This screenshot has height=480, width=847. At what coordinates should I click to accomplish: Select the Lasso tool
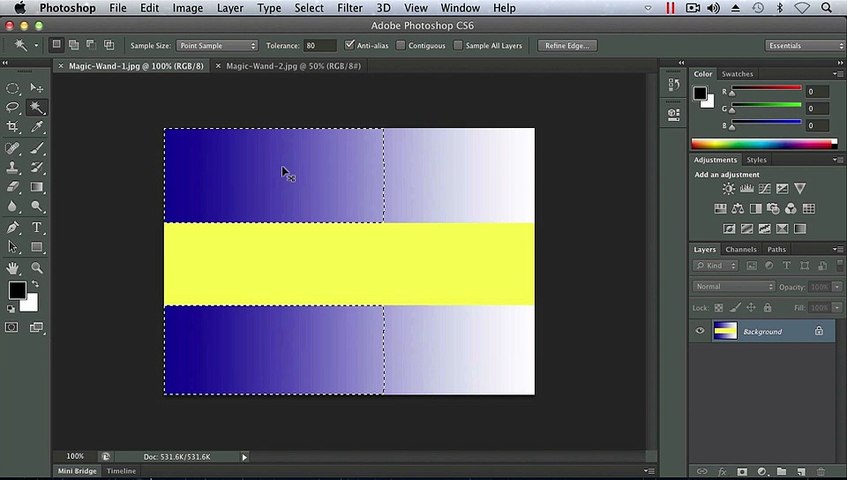pos(13,107)
